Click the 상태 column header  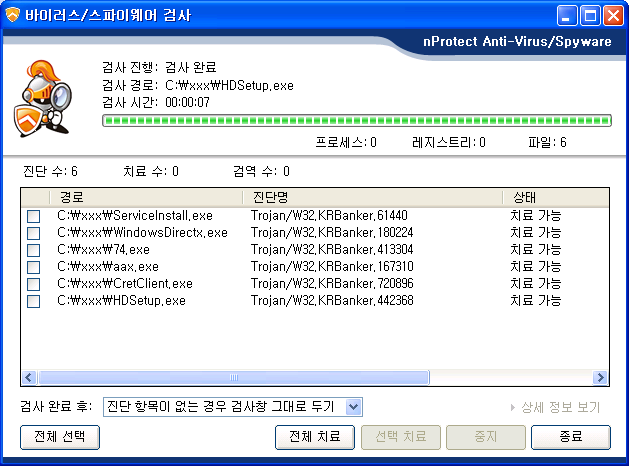point(556,197)
